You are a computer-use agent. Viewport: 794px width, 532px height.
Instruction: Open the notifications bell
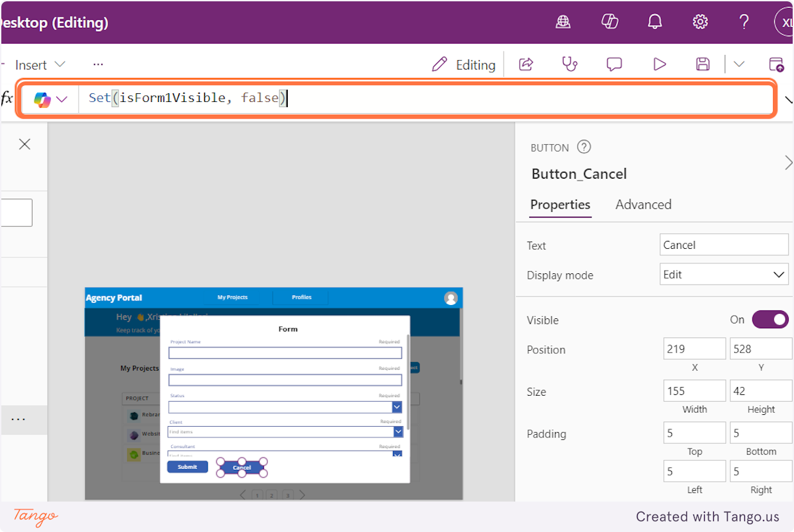[x=655, y=22]
